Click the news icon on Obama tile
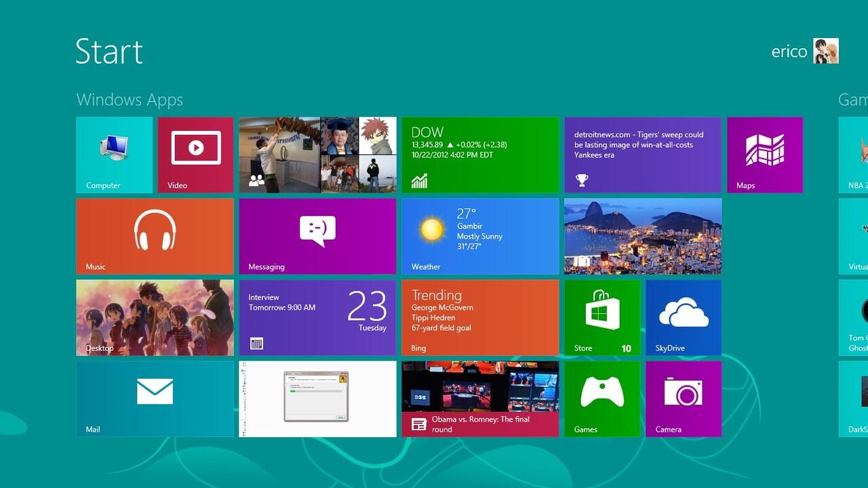The height and width of the screenshot is (488, 868). (x=419, y=424)
